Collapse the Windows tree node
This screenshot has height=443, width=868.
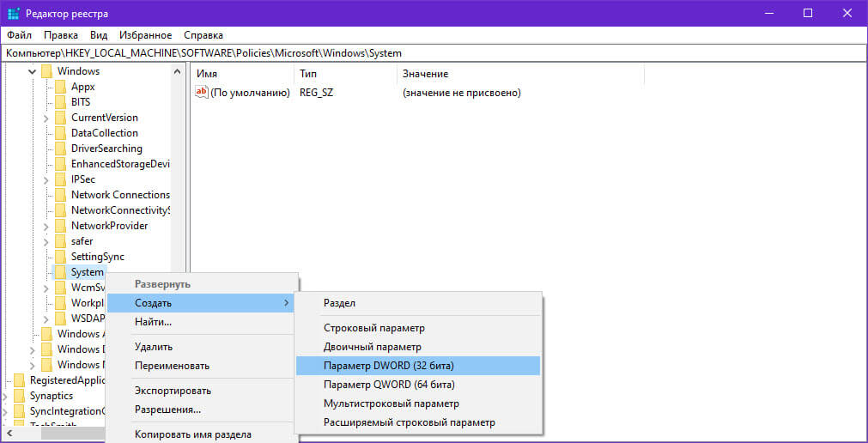(x=33, y=71)
